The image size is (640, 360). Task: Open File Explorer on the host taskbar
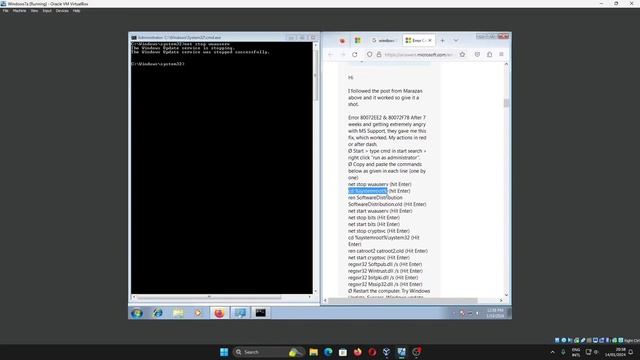[313, 352]
